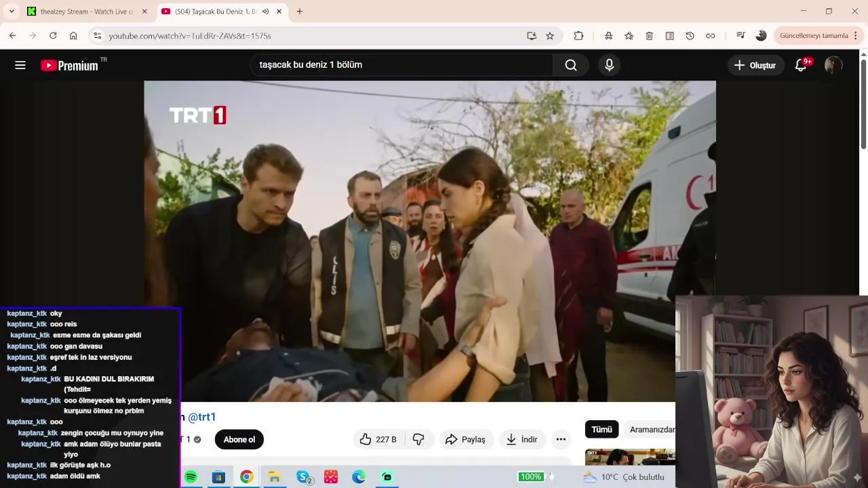Click the Paylaş share button
Screen dimensions: 868x488
click(466, 439)
